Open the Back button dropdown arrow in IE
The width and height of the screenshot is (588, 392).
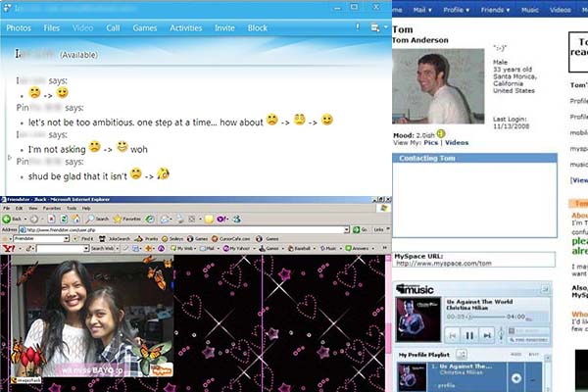[x=25, y=220]
